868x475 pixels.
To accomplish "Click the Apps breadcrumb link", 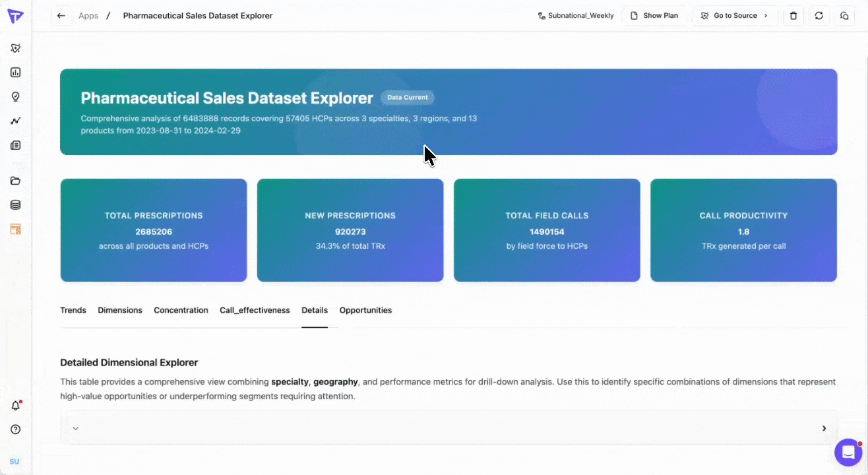I will coord(88,16).
